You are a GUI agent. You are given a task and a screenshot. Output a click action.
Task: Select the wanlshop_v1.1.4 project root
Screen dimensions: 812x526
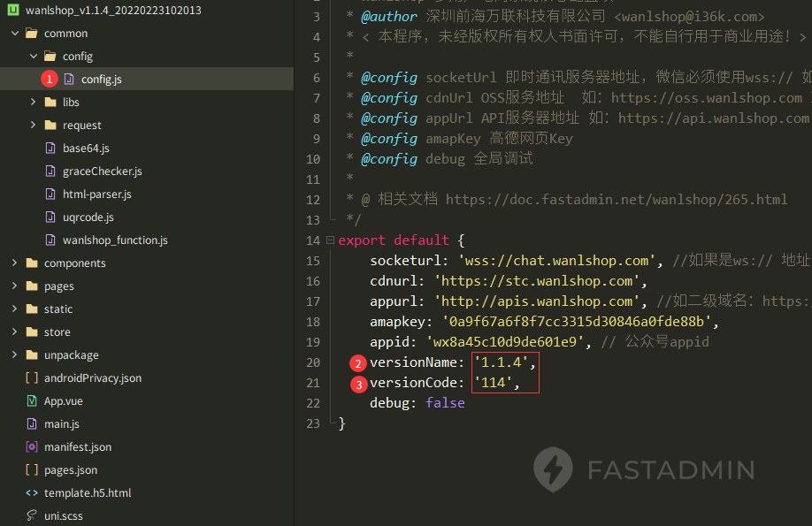[113, 10]
